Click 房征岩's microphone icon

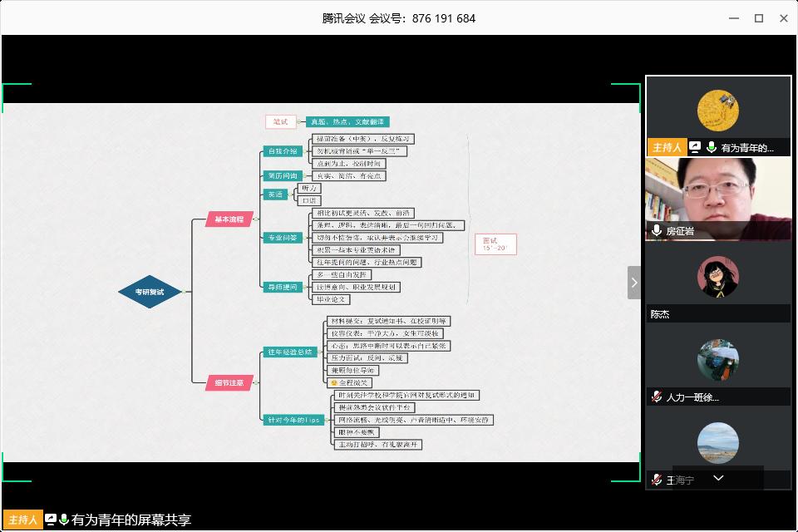657,230
